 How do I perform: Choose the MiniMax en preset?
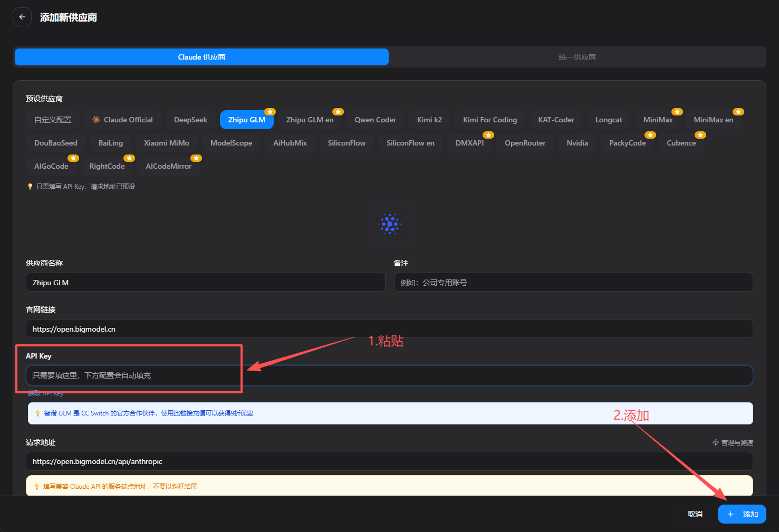pyautogui.click(x=714, y=120)
